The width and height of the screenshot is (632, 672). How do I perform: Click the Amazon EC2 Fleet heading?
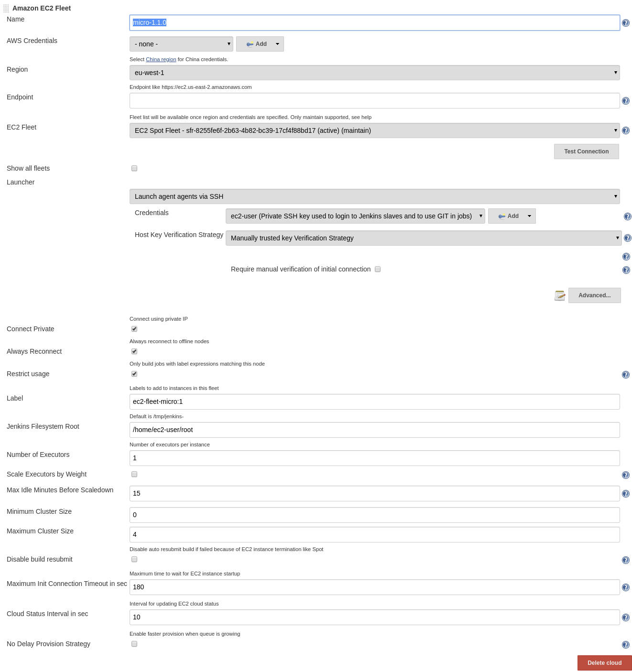(x=42, y=8)
